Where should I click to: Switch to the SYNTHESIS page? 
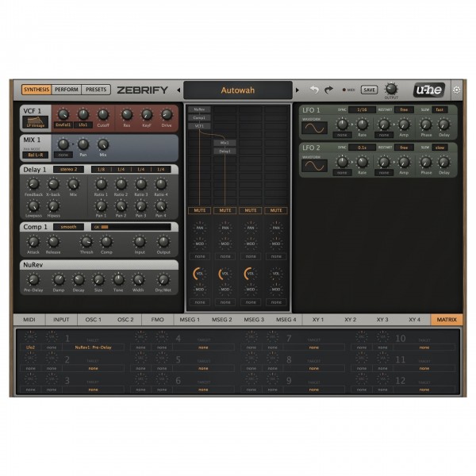pos(36,90)
